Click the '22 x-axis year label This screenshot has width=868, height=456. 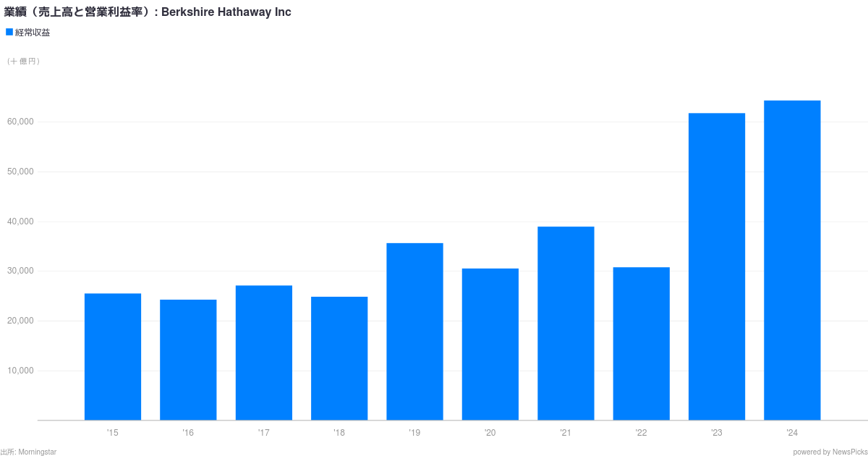click(x=641, y=433)
